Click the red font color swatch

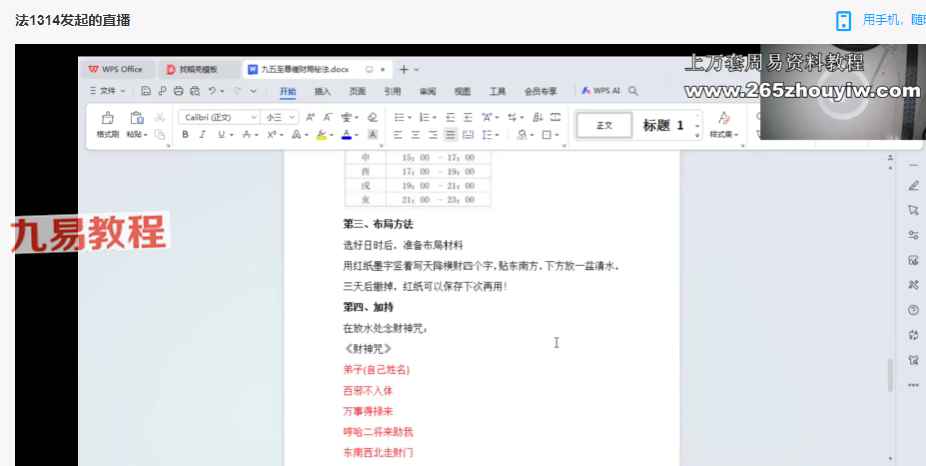click(x=345, y=134)
